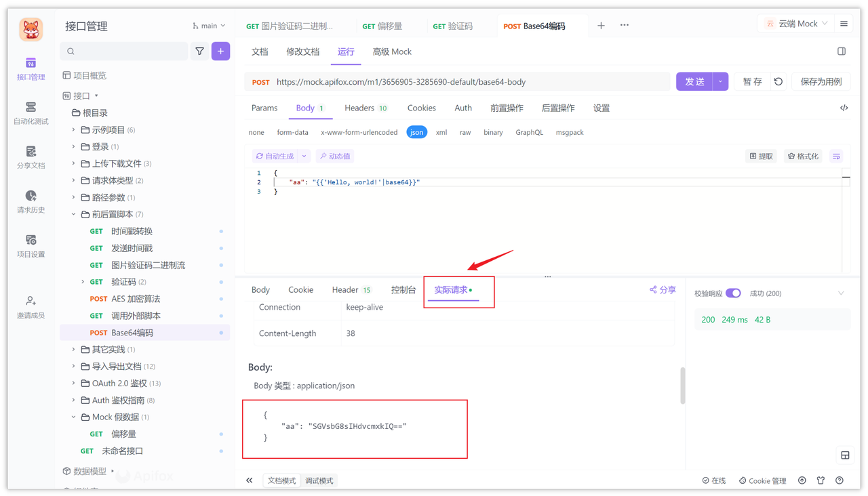This screenshot has width=868, height=496.
Task: Open the code generation </> icon
Action: pos(844,108)
